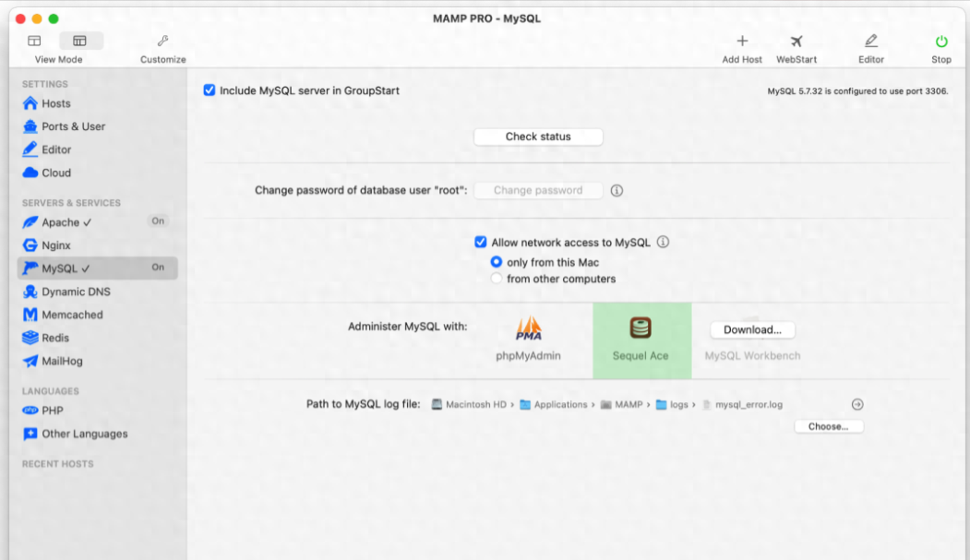Minimize the MAMP PRO window
Screen dimensions: 970x560
coord(37,18)
